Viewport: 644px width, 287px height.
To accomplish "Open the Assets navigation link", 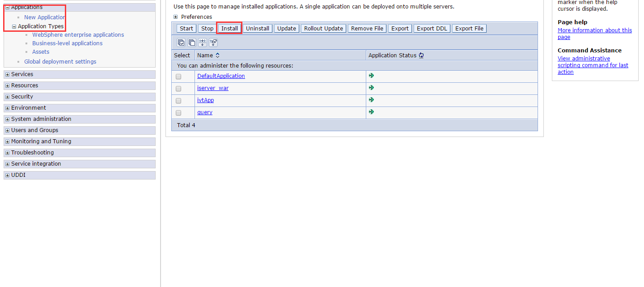I will click(x=41, y=52).
